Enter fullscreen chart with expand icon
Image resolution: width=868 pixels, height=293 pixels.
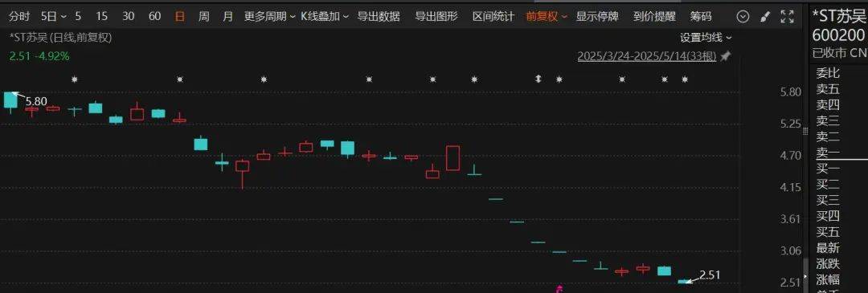point(787,17)
